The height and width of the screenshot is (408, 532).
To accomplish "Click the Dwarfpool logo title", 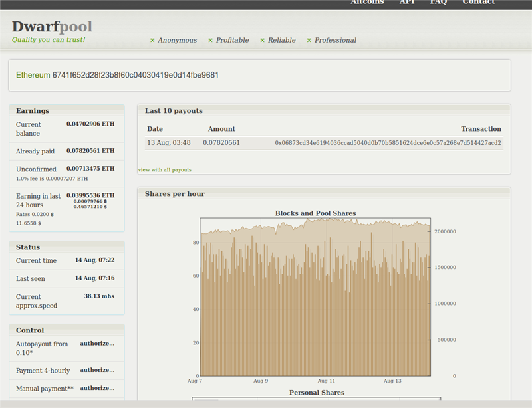I will point(52,27).
